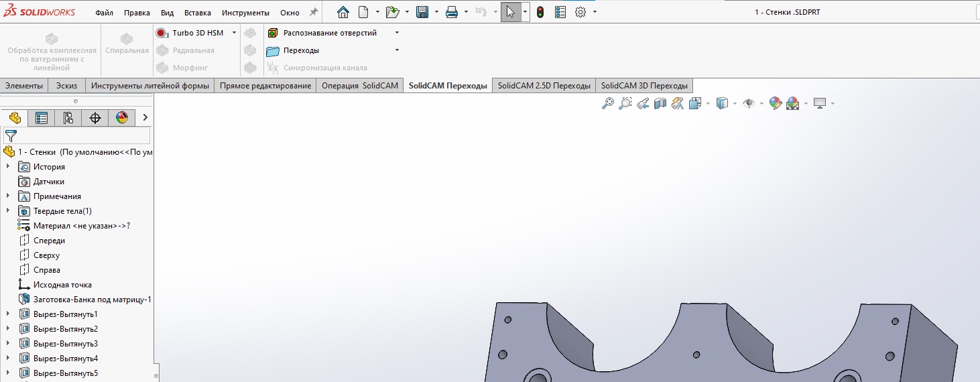Image resolution: width=980 pixels, height=382 pixels.
Task: Open the Файл menu
Action: point(104,13)
